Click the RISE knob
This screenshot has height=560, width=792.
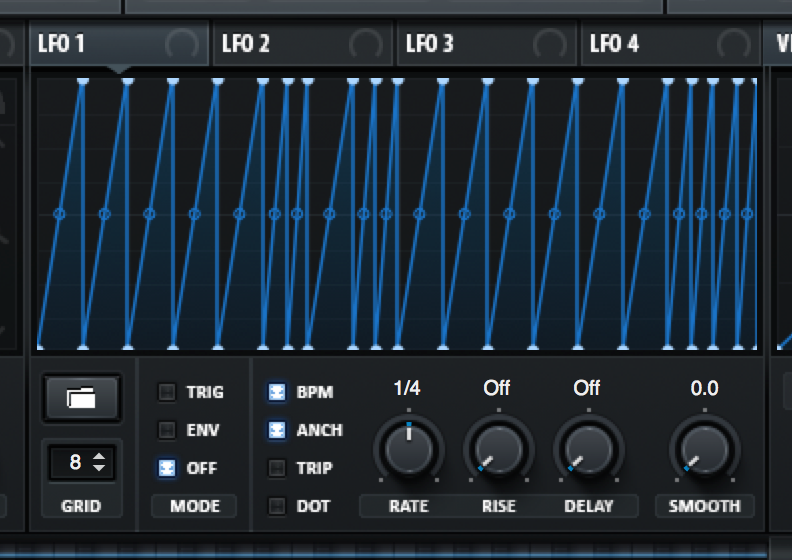499,449
